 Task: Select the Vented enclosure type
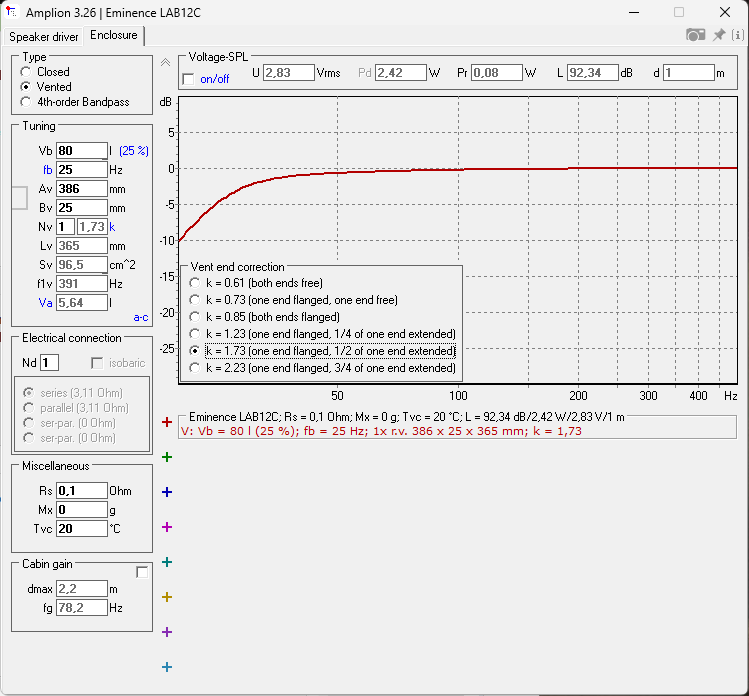point(46,87)
